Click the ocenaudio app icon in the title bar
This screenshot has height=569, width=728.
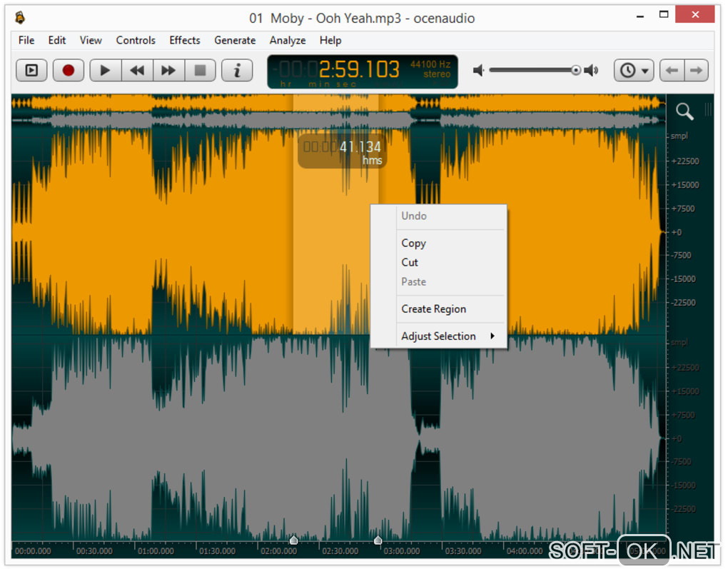(20, 18)
